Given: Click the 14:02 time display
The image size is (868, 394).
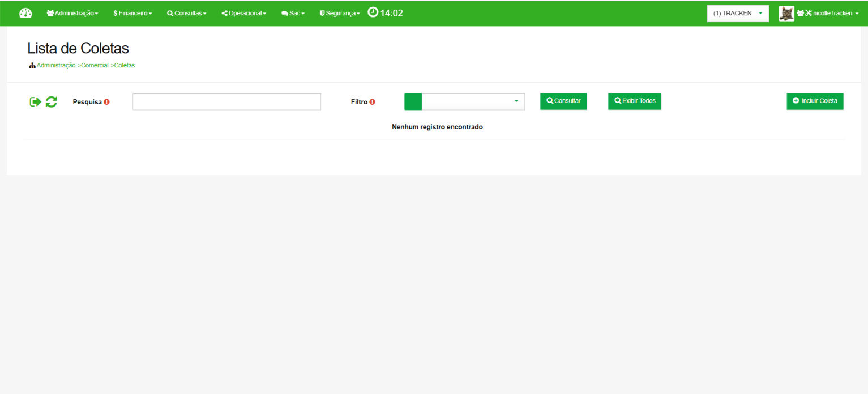Looking at the screenshot, I should (x=392, y=13).
